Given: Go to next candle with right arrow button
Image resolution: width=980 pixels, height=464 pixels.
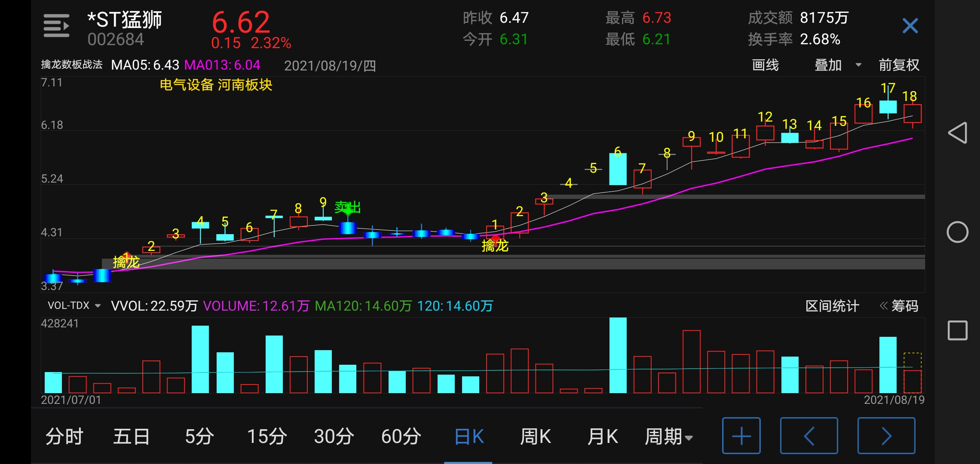Looking at the screenshot, I should [x=886, y=436].
